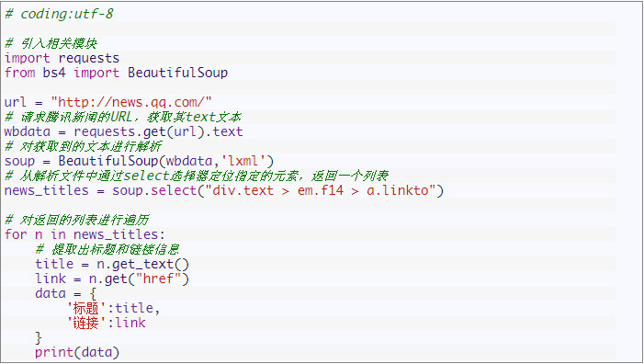Image resolution: width=644 pixels, height=364 pixels.
Task: Click the 'lxml' parser string
Action: pos(244,161)
